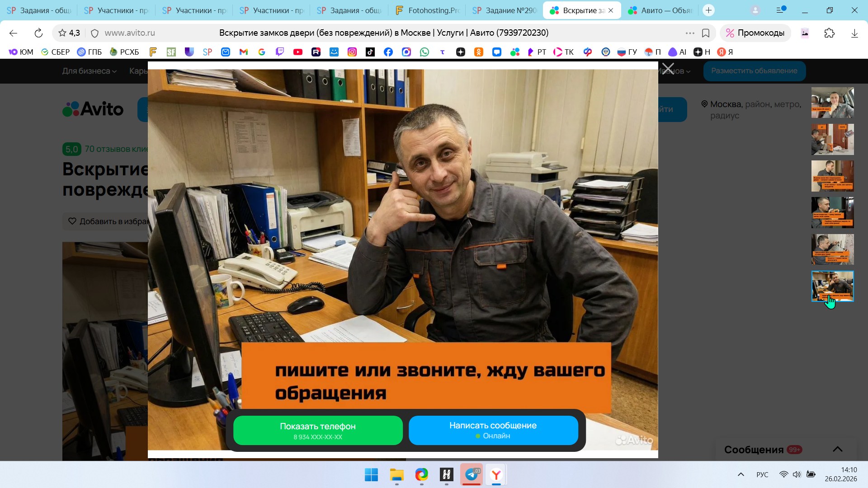The height and width of the screenshot is (488, 868).
Task: Show hidden system tray icons chevron
Action: (741, 474)
